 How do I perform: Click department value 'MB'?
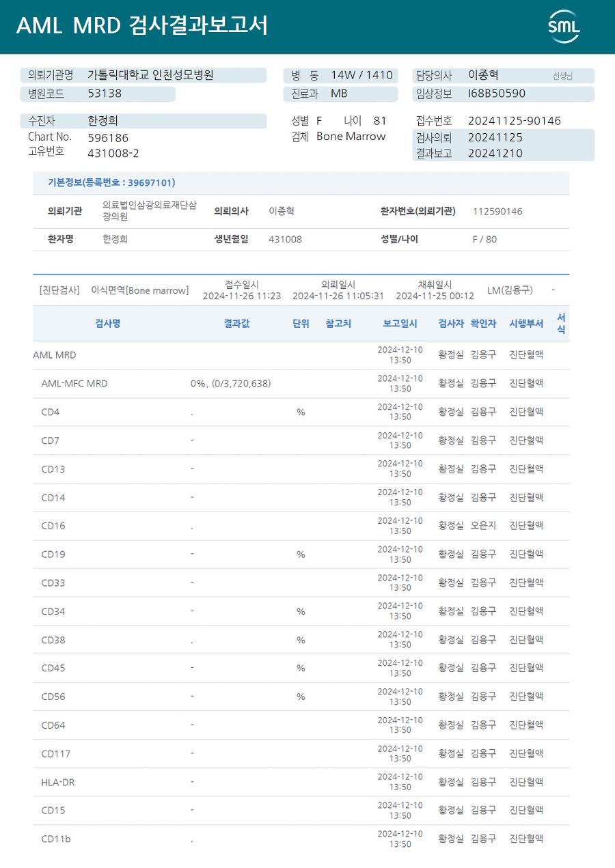tap(339, 93)
